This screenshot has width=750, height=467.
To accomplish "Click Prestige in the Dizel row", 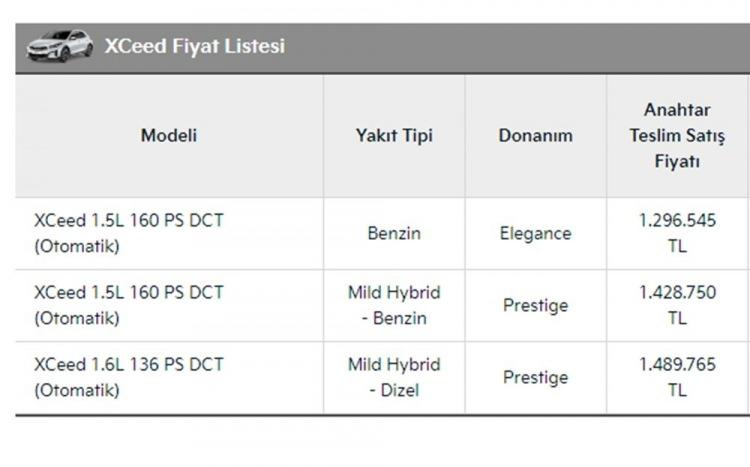I will pos(535,377).
